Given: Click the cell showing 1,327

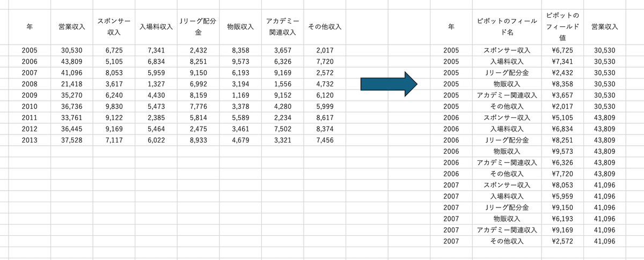Looking at the screenshot, I should [x=156, y=84].
